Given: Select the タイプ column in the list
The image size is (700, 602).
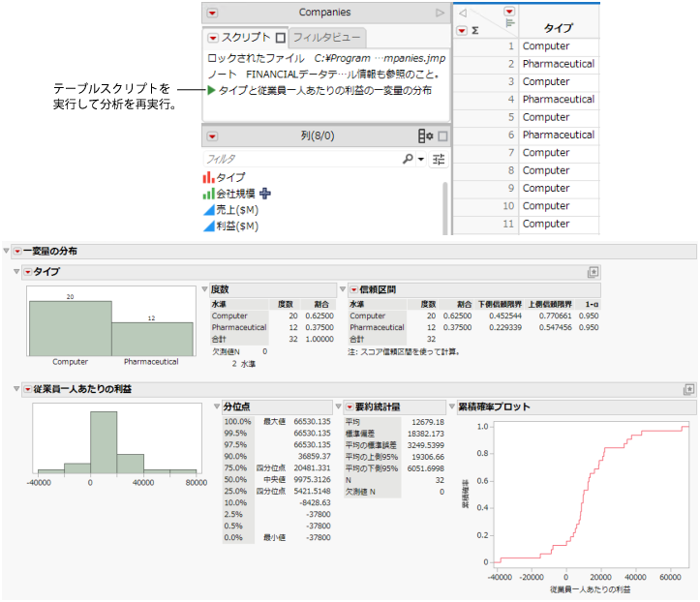Looking at the screenshot, I should 229,178.
